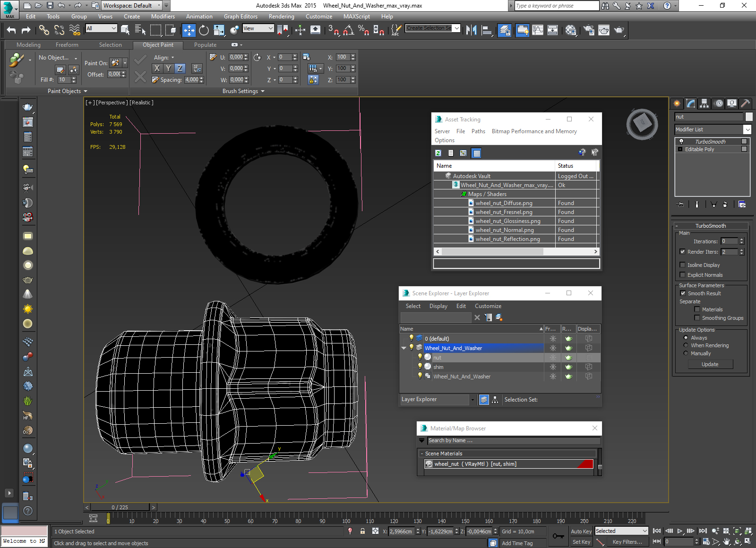Viewport: 756px width, 548px height.
Task: Activate the Select and Rotate tool
Action: click(204, 30)
